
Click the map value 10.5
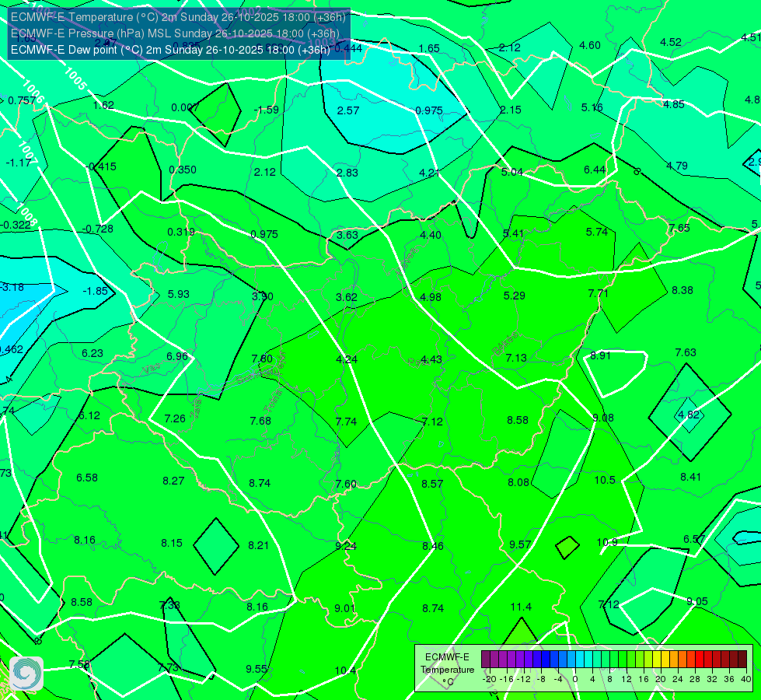pos(605,480)
